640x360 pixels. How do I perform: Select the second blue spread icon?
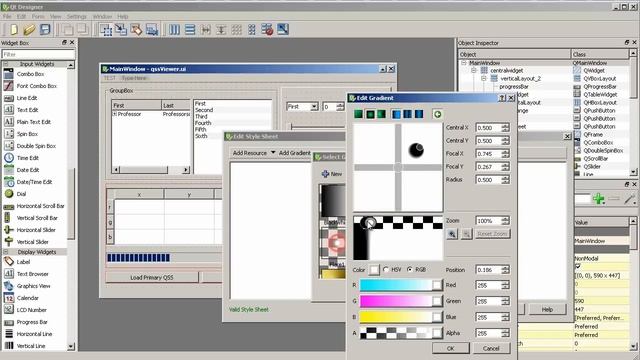pos(408,114)
